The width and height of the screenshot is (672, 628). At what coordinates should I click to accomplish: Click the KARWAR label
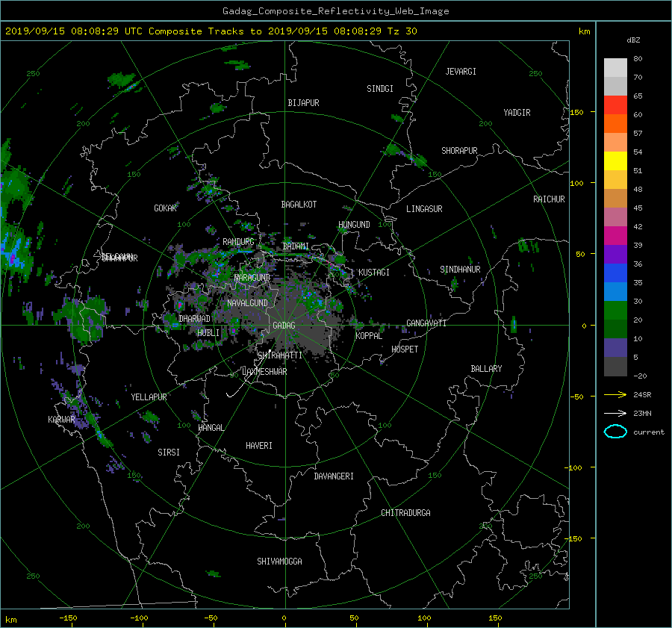(62, 419)
